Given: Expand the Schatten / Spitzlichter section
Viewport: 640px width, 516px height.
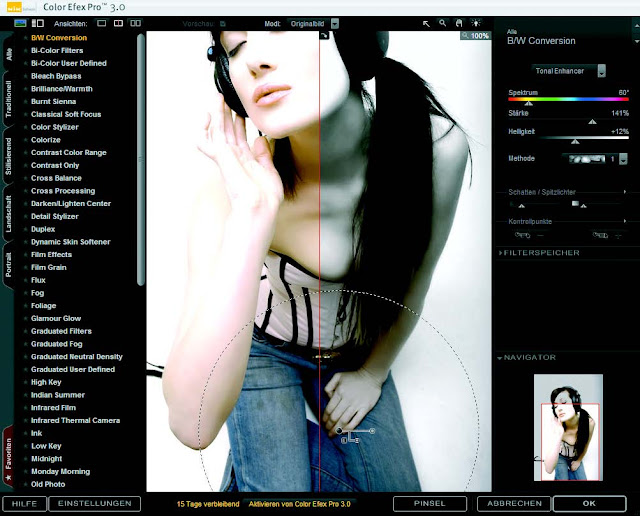Looking at the screenshot, I should pos(625,192).
